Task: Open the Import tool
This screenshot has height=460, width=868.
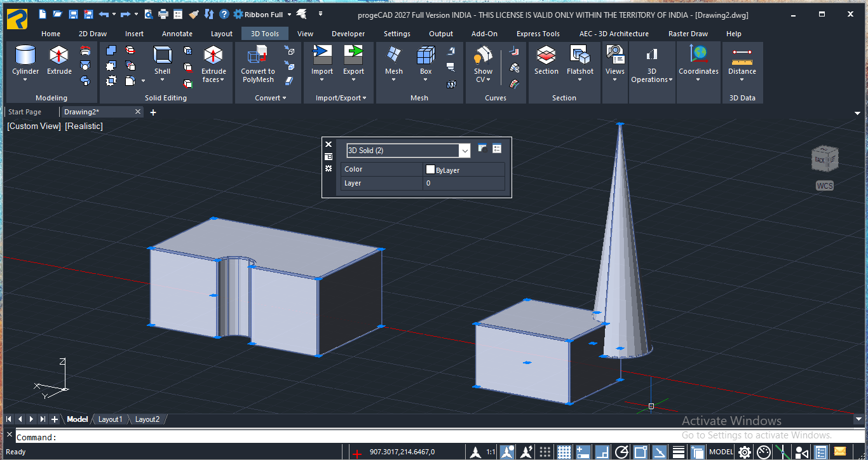Action: pos(322,60)
